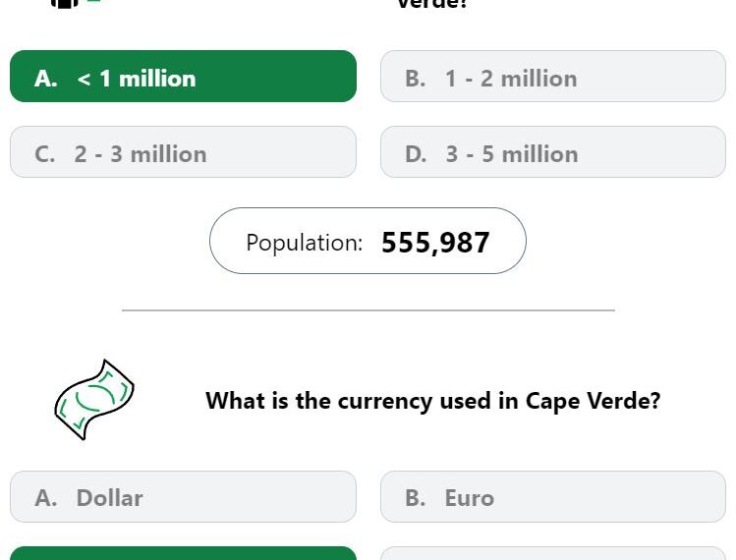736x560 pixels.
Task: Click the partially visible population icon at top
Action: point(75,3)
